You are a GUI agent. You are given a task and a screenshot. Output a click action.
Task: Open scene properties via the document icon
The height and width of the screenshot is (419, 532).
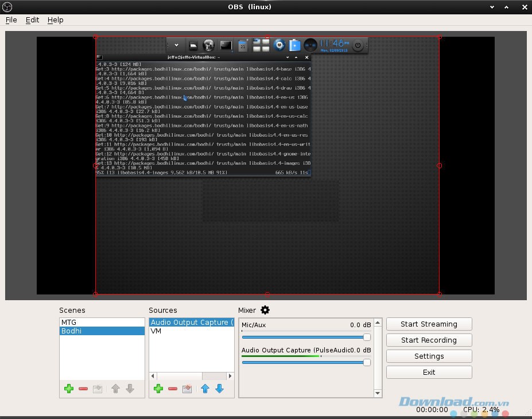click(x=98, y=389)
